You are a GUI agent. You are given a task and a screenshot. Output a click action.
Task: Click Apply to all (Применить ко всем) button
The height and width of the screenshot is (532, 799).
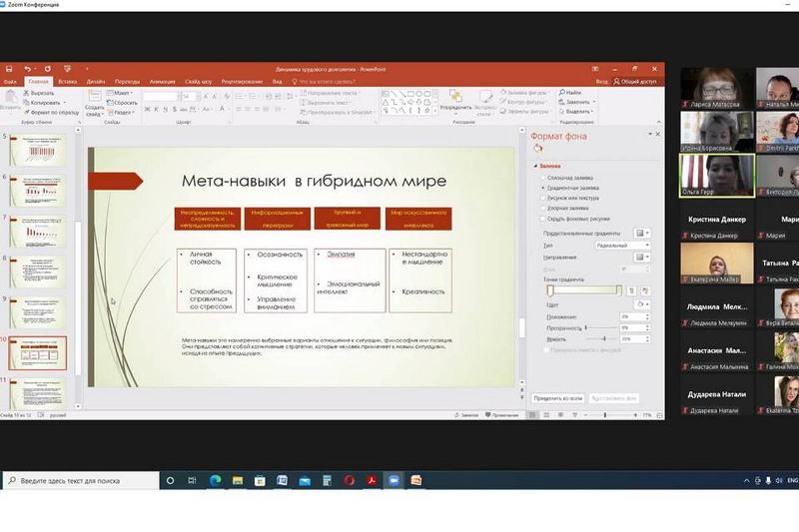(558, 397)
